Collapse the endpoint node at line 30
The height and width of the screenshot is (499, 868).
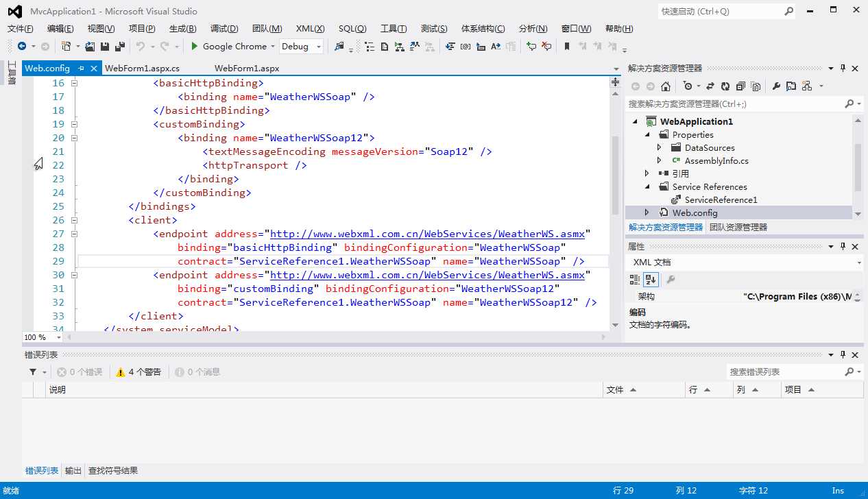pos(74,275)
